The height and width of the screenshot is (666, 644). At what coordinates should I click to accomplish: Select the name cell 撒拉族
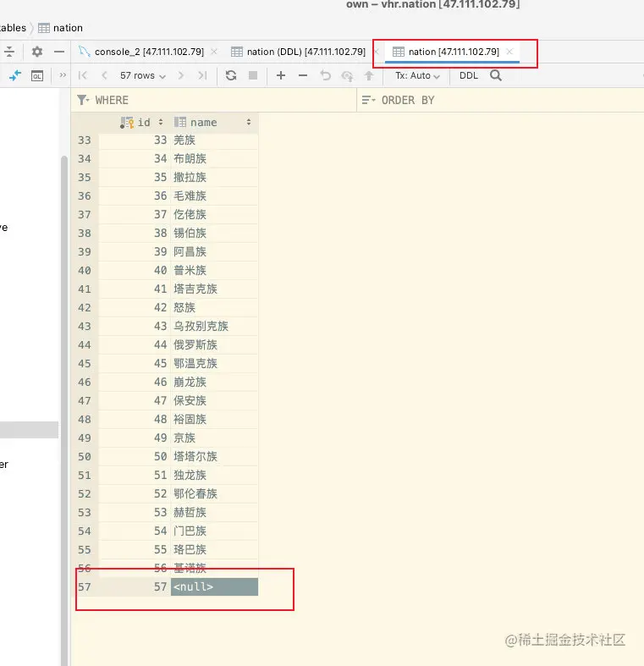tap(214, 177)
